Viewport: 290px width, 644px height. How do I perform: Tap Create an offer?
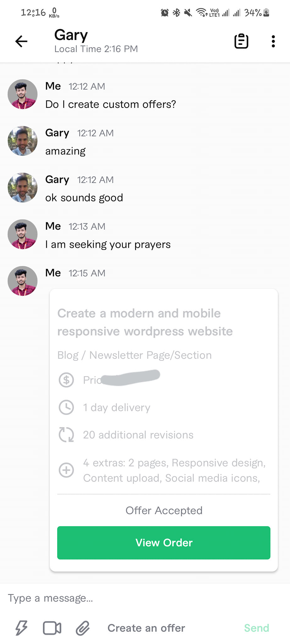pos(146,628)
